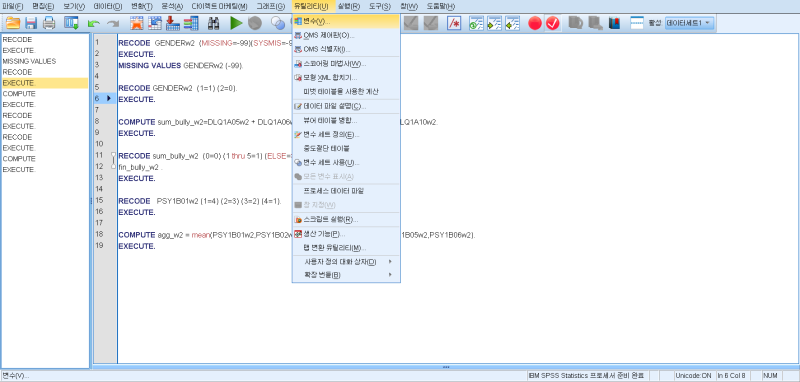
Task: Open the active dataset 데이터세트1 dropdown
Action: tap(689, 23)
